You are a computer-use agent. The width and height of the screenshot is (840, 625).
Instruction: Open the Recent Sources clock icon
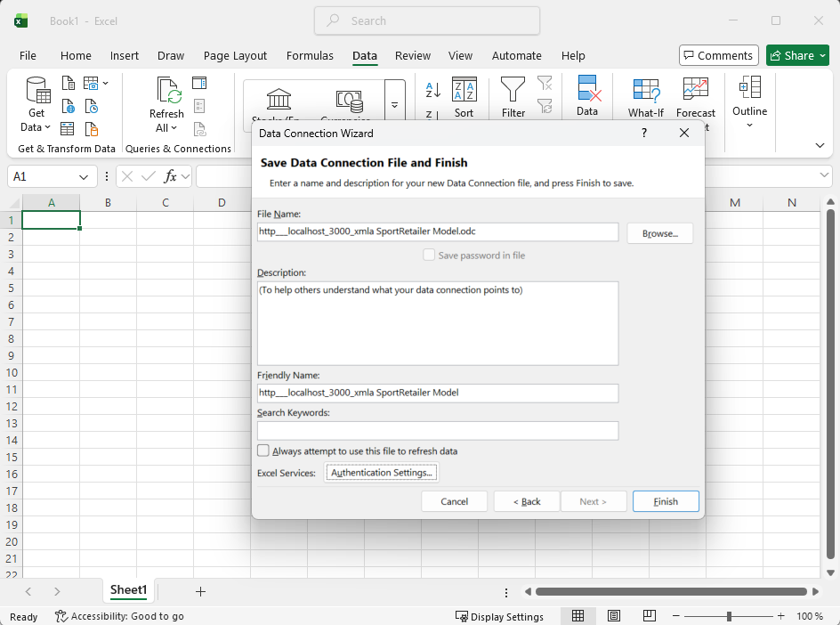[92, 106]
